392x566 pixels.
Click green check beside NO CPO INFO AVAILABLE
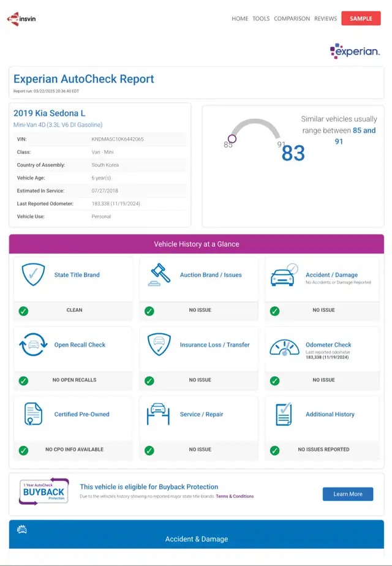(x=23, y=450)
